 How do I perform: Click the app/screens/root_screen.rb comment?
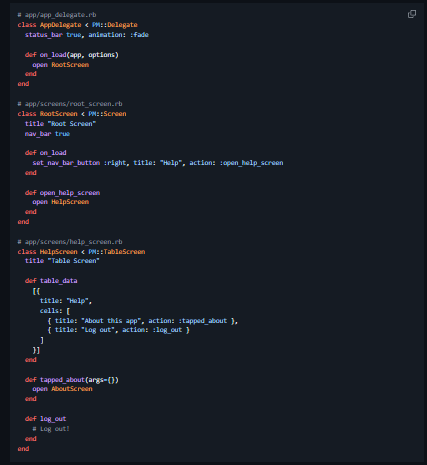[70, 104]
